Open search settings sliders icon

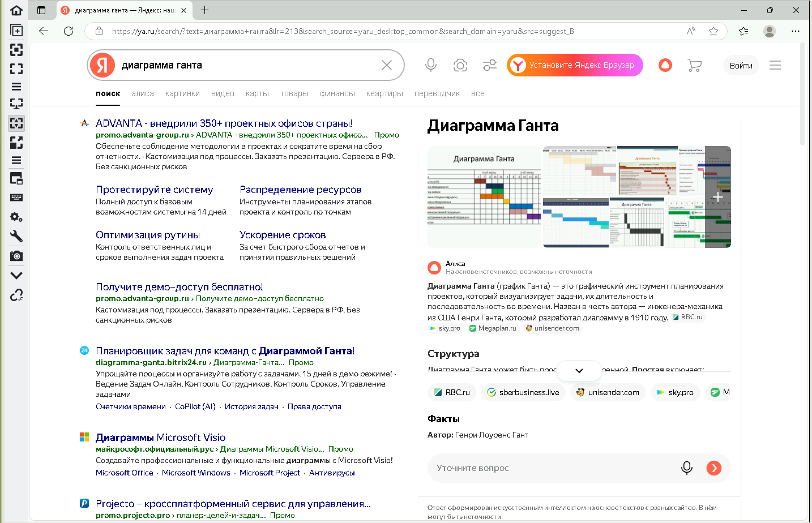tap(490, 65)
